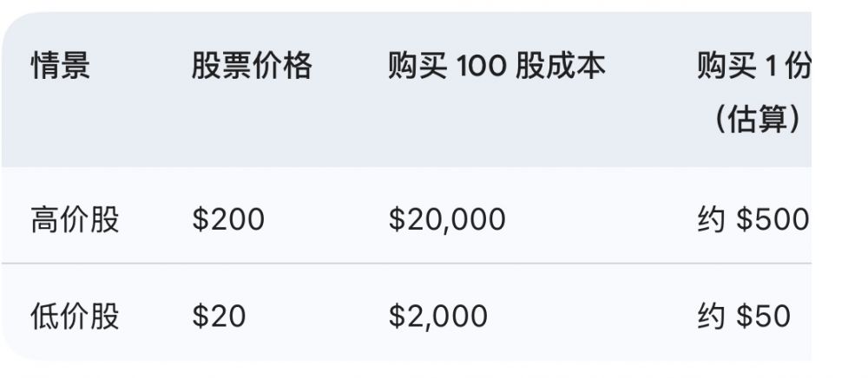The height and width of the screenshot is (378, 868).
Task: Click the 约 $500 cell
Action: tap(753, 219)
